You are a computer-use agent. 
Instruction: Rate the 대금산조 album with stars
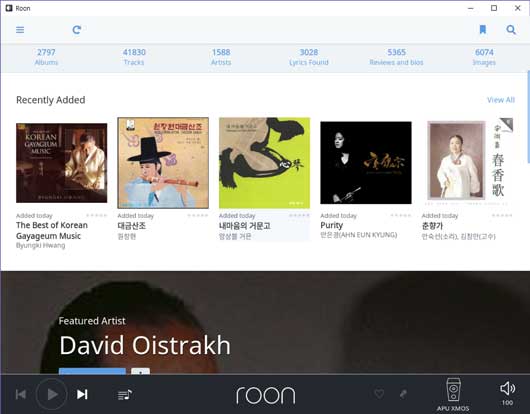tap(198, 216)
